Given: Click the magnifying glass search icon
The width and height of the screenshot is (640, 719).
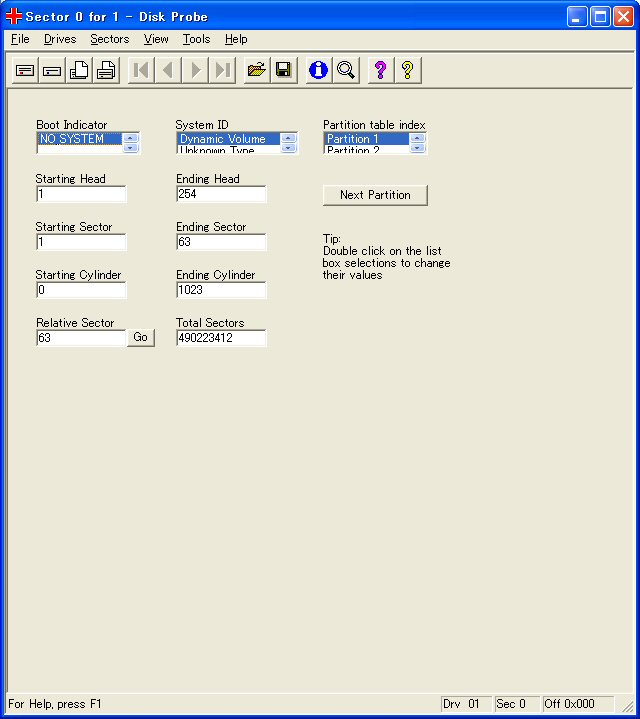Looking at the screenshot, I should pos(346,70).
